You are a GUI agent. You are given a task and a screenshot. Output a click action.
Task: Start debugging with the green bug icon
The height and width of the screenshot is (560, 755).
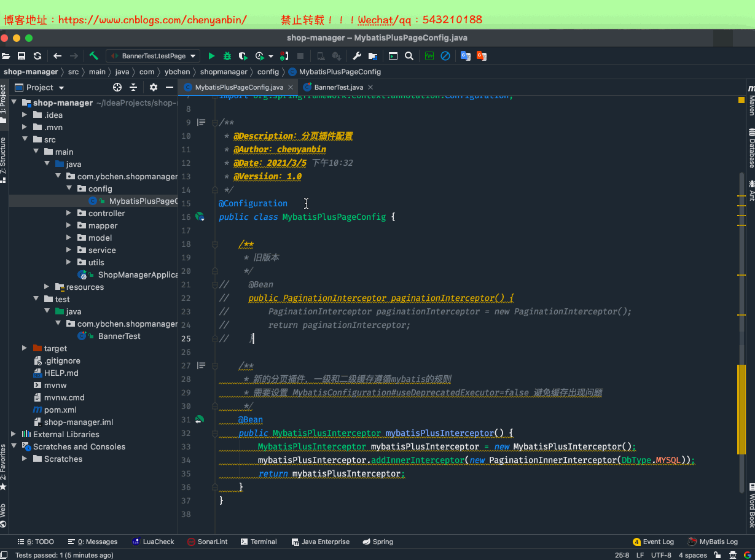click(227, 56)
